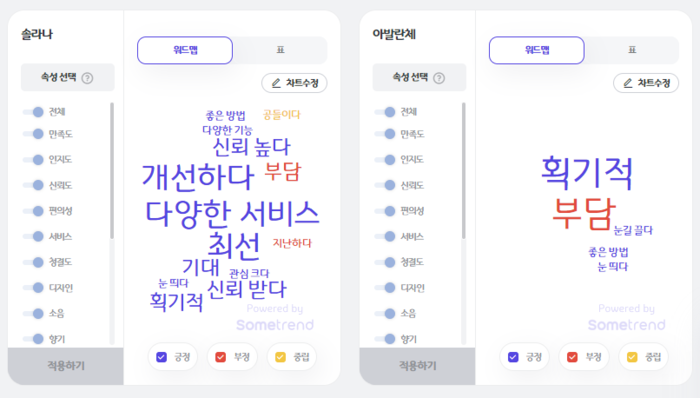The width and height of the screenshot is (700, 398).
Task: Click pencil icon on 솔라나 차트수정
Action: point(276,83)
